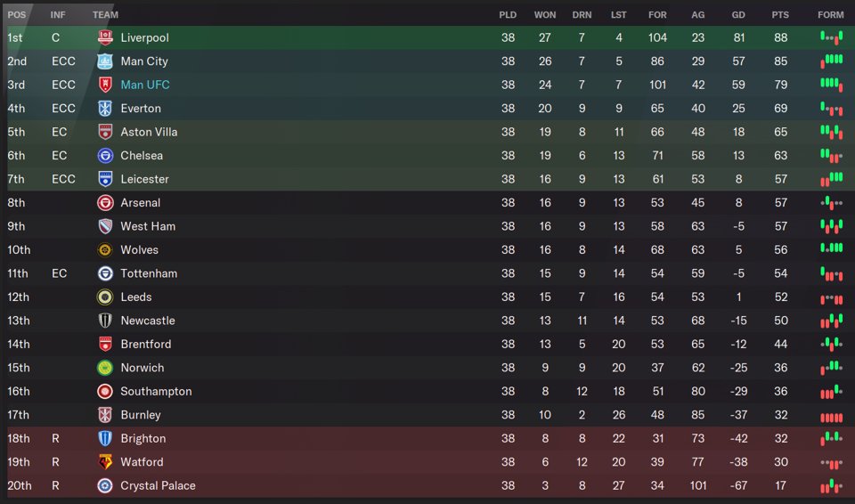Click the Watford club crest

click(105, 462)
